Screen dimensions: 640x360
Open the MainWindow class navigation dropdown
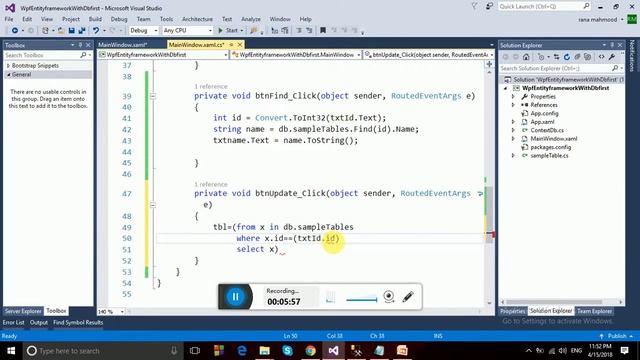coord(296,55)
